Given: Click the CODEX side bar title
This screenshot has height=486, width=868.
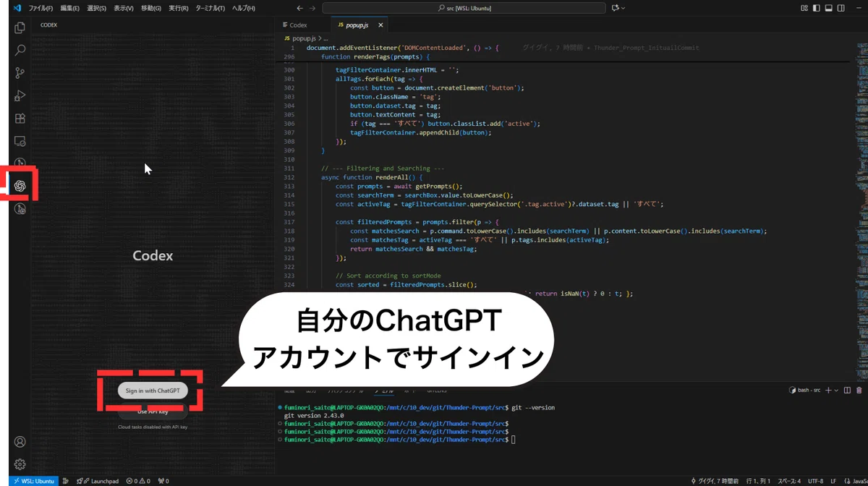Looking at the screenshot, I should pos(48,25).
